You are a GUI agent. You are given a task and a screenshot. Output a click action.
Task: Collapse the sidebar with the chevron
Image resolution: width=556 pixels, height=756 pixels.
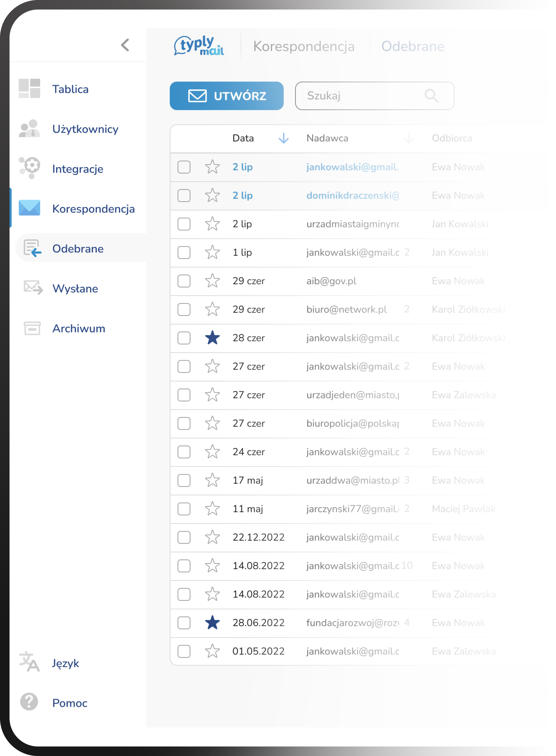point(124,45)
